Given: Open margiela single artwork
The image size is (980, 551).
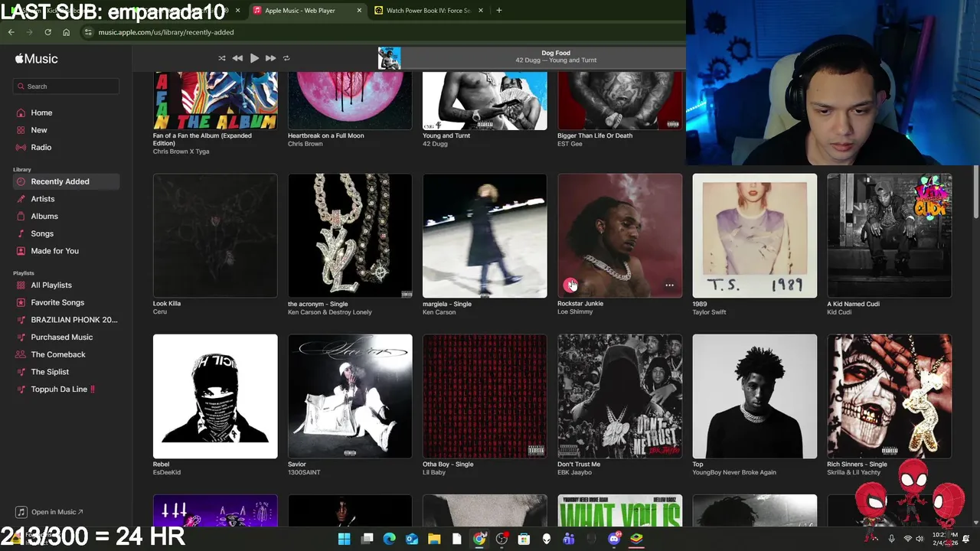Looking at the screenshot, I should pyautogui.click(x=485, y=236).
